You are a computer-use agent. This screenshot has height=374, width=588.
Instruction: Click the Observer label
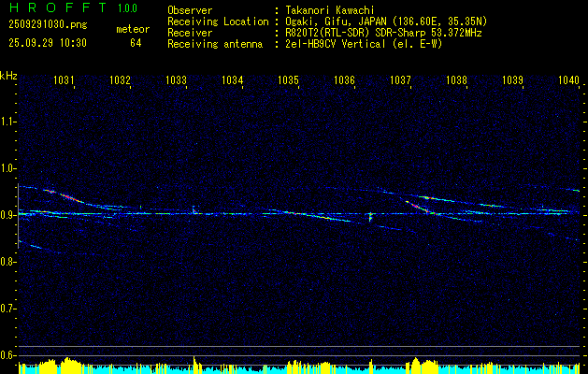click(190, 10)
